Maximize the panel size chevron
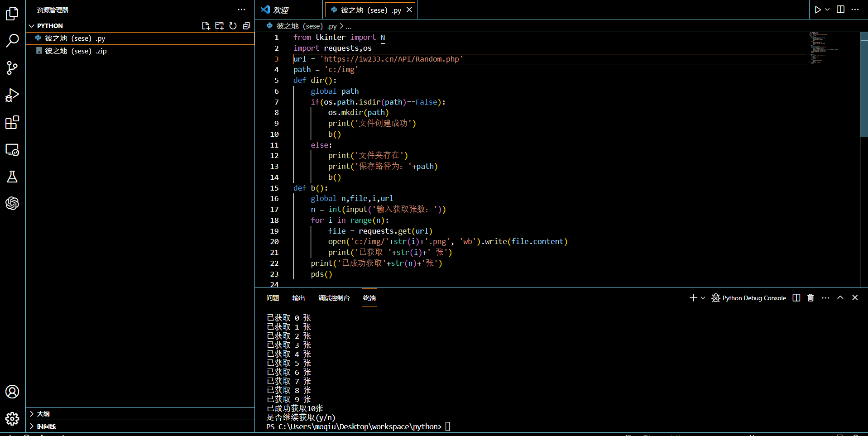868x436 pixels. 840,298
